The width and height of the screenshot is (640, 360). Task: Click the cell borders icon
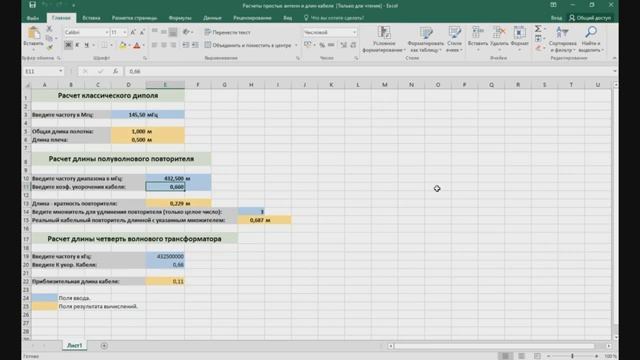(x=104, y=45)
